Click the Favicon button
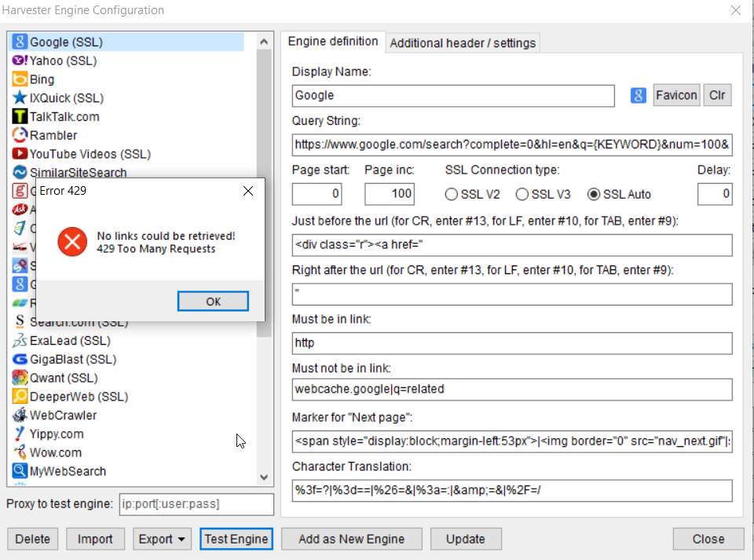This screenshot has height=560, width=754. (x=676, y=95)
